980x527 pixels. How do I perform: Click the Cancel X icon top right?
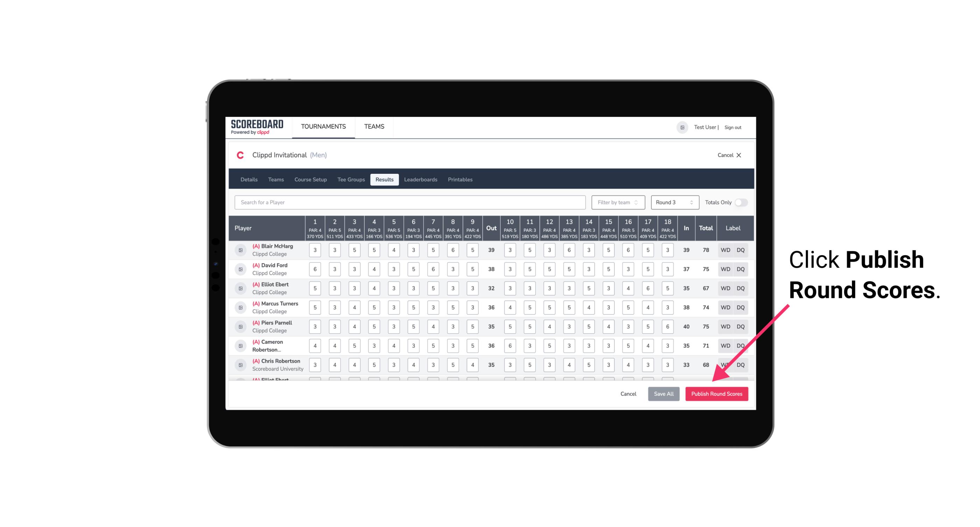pyautogui.click(x=739, y=155)
